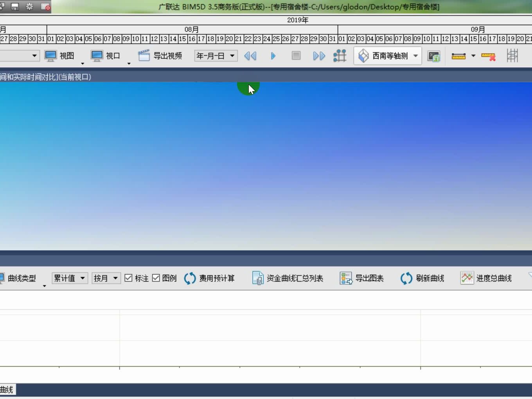Open the 累计值 cumulative value dropdown
This screenshot has height=399, width=532.
pos(70,278)
